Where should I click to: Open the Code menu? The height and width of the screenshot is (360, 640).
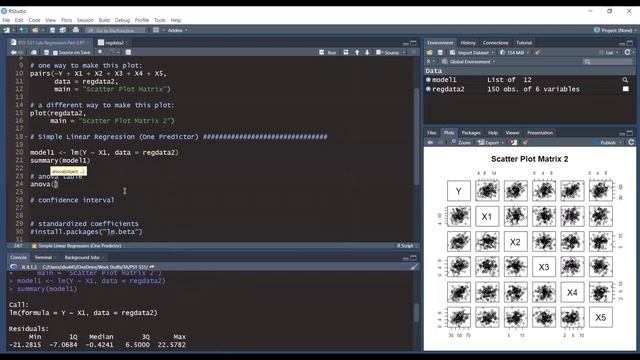tap(34, 20)
